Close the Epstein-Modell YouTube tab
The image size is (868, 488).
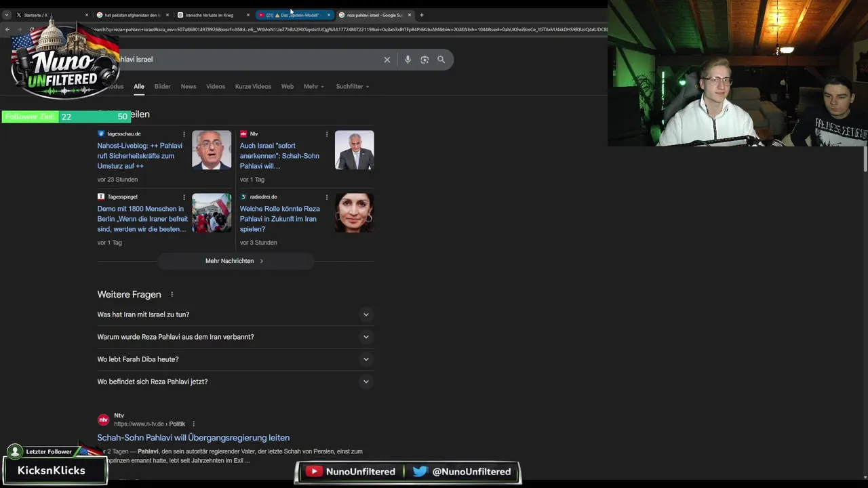[329, 15]
